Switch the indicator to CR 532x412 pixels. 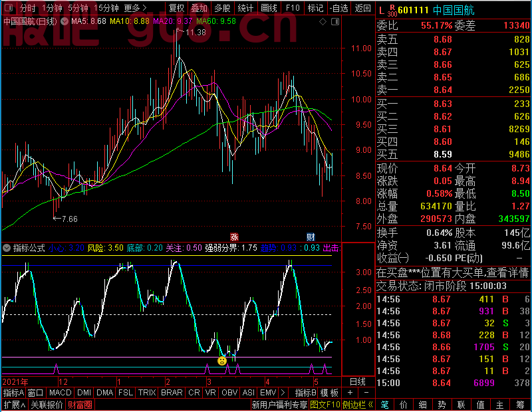point(194,393)
